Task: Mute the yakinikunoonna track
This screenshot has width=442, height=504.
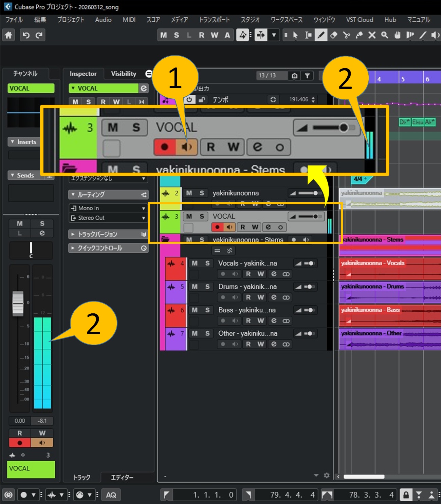Action: click(x=189, y=193)
